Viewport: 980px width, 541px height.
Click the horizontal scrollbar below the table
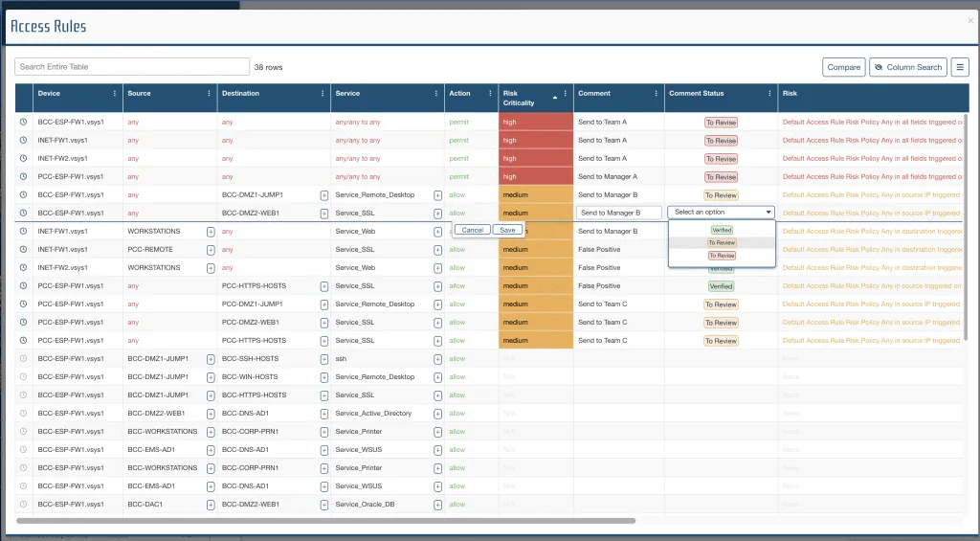[x=325, y=521]
